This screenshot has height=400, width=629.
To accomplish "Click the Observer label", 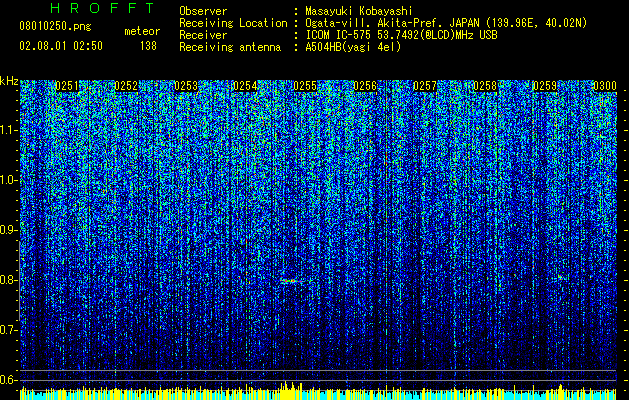I will point(203,11).
